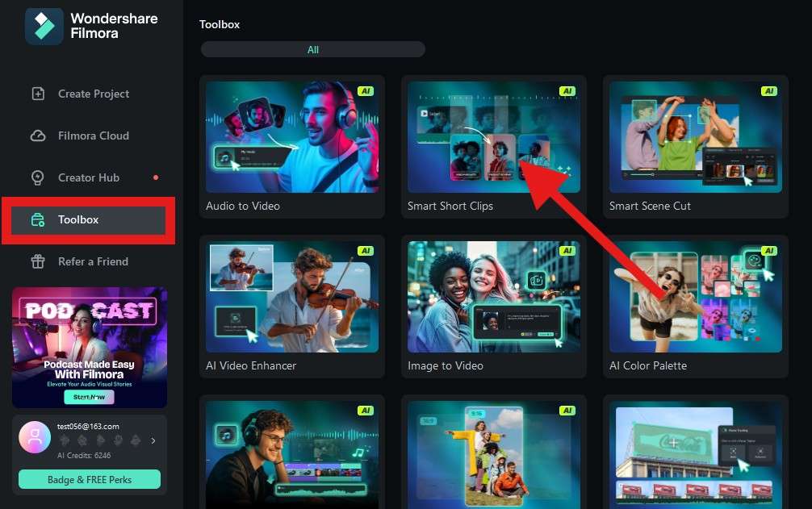Click the Badge & FREE Perks button

[x=90, y=479]
